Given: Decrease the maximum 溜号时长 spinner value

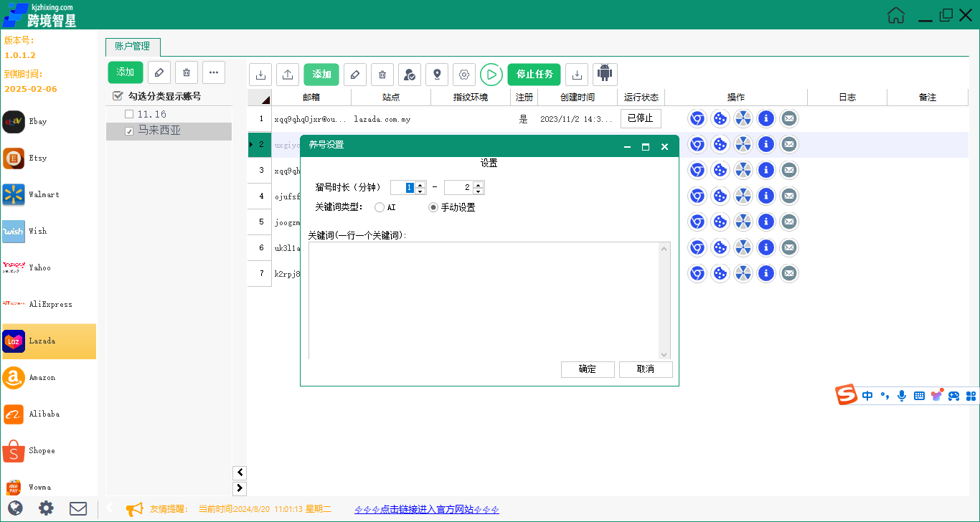Looking at the screenshot, I should click(x=479, y=191).
